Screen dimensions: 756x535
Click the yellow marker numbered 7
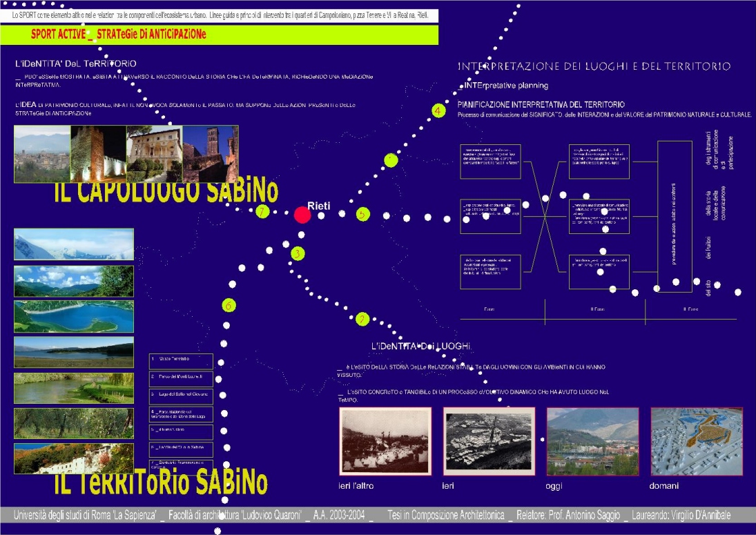click(262, 212)
